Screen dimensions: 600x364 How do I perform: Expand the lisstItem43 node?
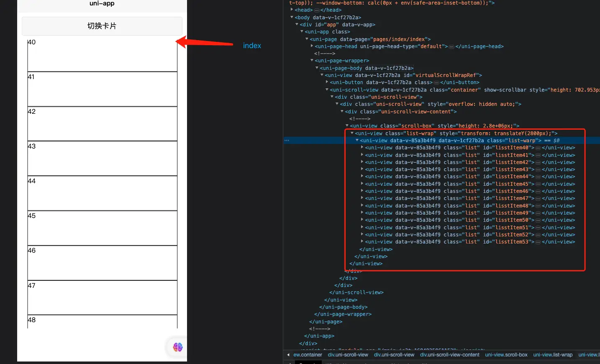(x=362, y=169)
